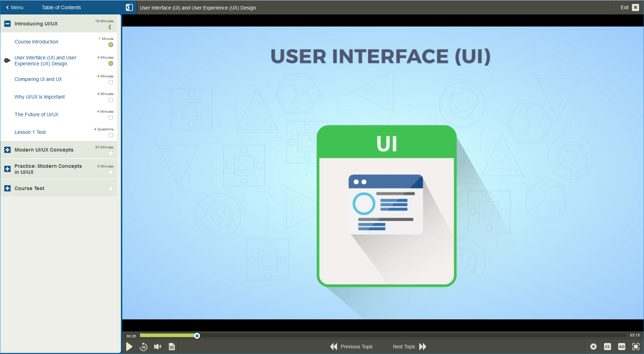Switch to fullscreen mode

[636, 347]
